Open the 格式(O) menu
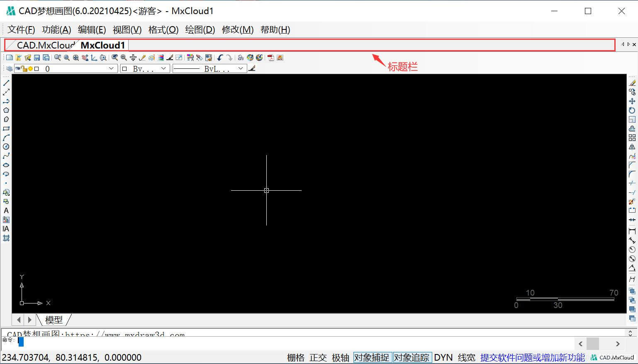This screenshot has height=364, width=638. (163, 30)
